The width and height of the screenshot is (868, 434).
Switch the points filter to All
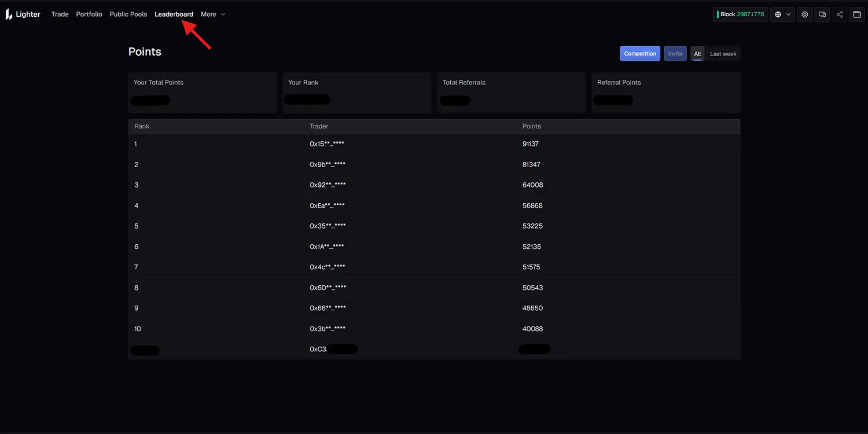tap(697, 54)
